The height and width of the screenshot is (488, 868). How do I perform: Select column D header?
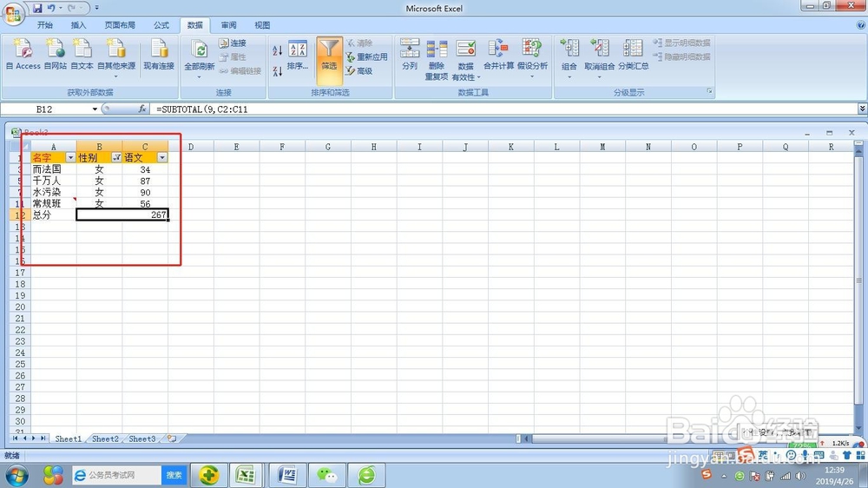click(x=191, y=147)
